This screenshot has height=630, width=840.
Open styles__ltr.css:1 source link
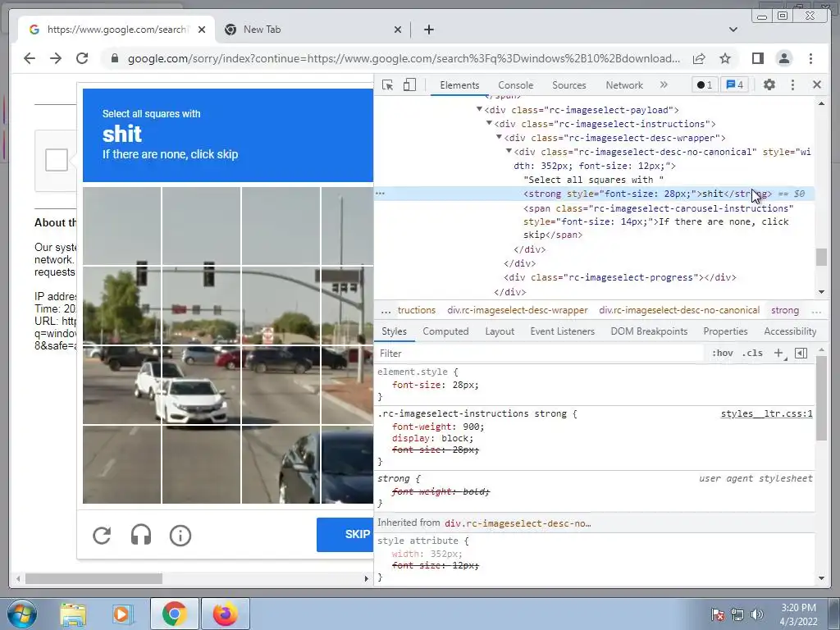pyautogui.click(x=766, y=413)
